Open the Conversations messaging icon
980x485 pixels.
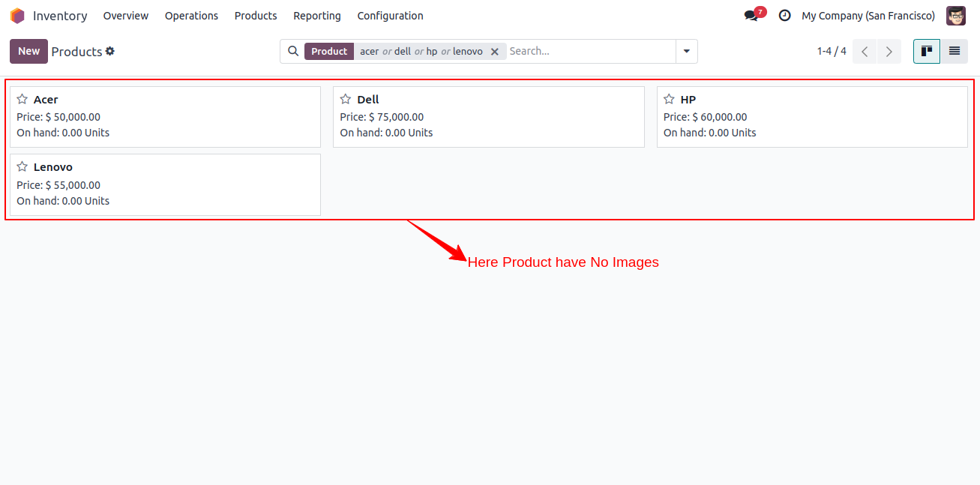pos(751,14)
